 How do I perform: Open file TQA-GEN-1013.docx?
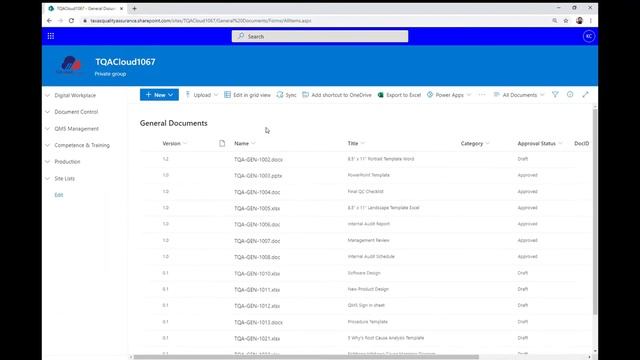258,322
